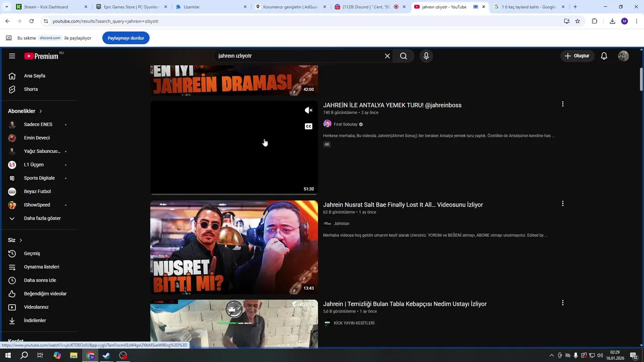This screenshot has width=644, height=362.
Task: Open Fırat Sobutay channel link
Action: pyautogui.click(x=346, y=124)
